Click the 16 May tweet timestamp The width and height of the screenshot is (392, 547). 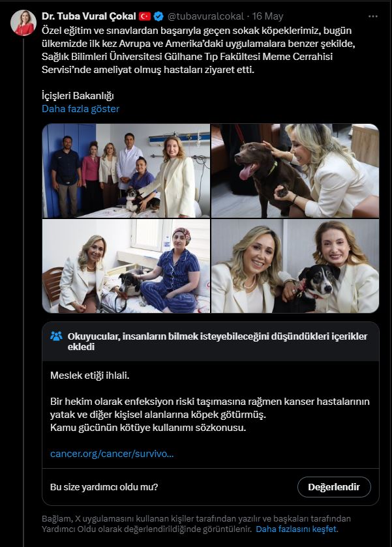click(x=267, y=16)
